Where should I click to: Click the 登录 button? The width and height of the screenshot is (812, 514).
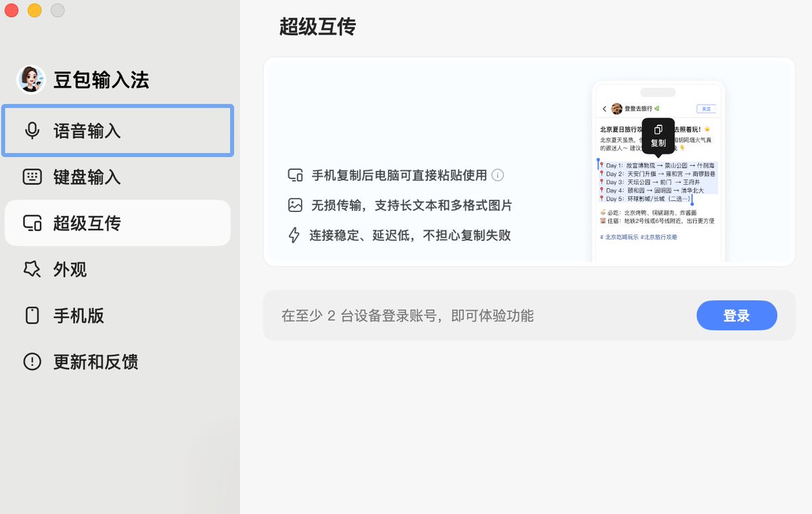click(737, 316)
